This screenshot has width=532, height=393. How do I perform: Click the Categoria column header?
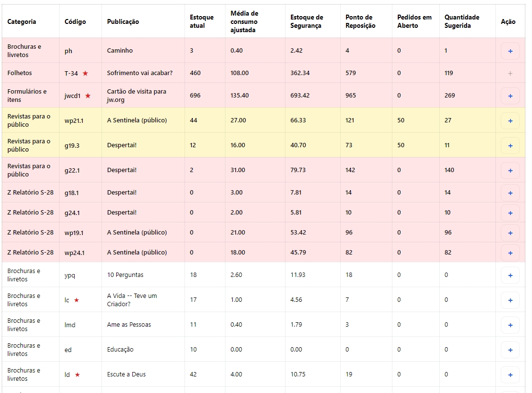[x=21, y=21]
